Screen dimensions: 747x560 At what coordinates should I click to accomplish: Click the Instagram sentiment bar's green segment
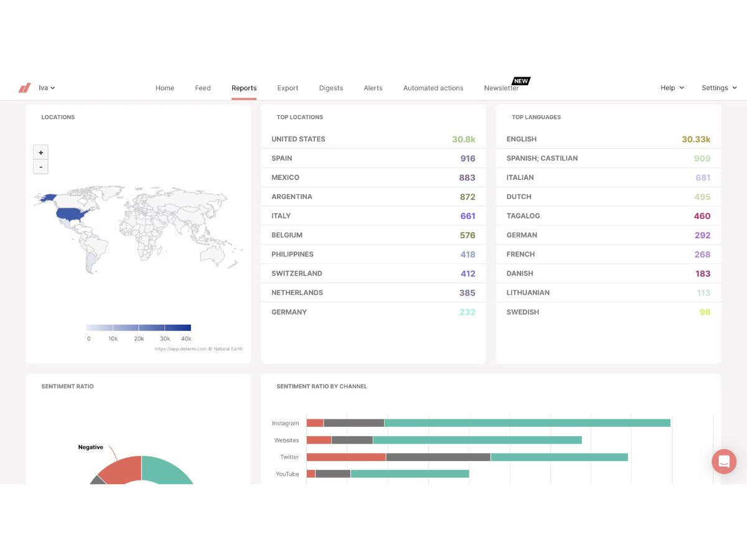pyautogui.click(x=527, y=423)
